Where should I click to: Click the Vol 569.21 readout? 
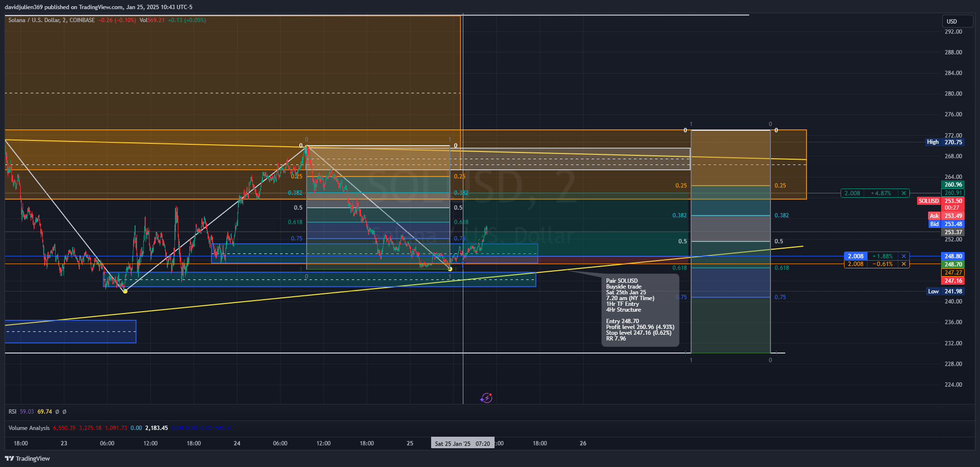[x=152, y=20]
